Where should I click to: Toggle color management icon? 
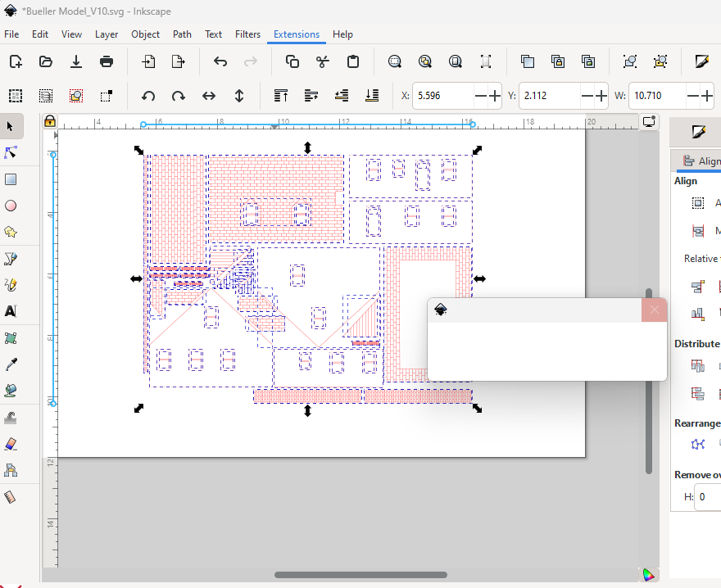pyautogui.click(x=648, y=575)
